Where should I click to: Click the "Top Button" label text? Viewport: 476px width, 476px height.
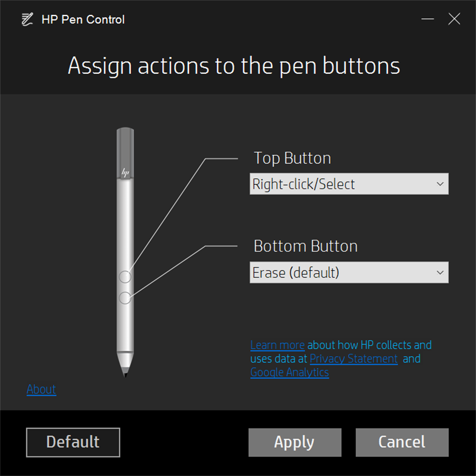click(292, 158)
